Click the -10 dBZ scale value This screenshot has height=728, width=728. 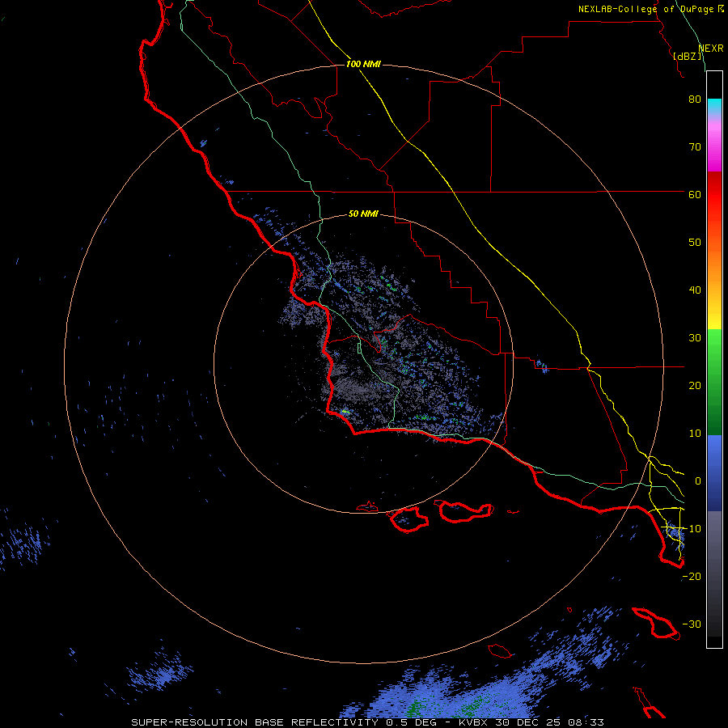pos(692,529)
